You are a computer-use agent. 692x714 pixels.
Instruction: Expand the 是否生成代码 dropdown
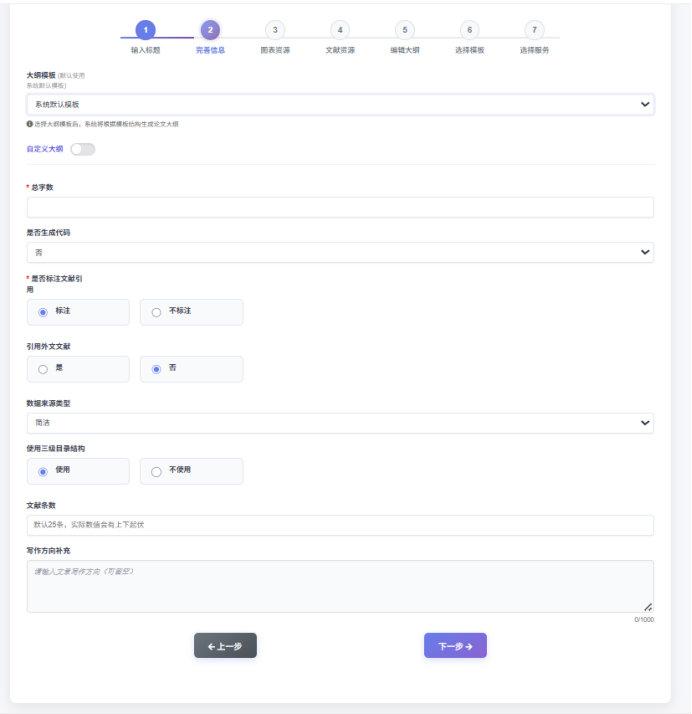(x=340, y=252)
